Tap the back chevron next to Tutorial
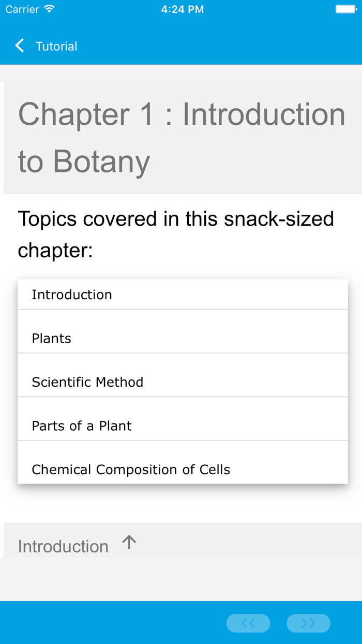362x644 pixels. pos(19,46)
